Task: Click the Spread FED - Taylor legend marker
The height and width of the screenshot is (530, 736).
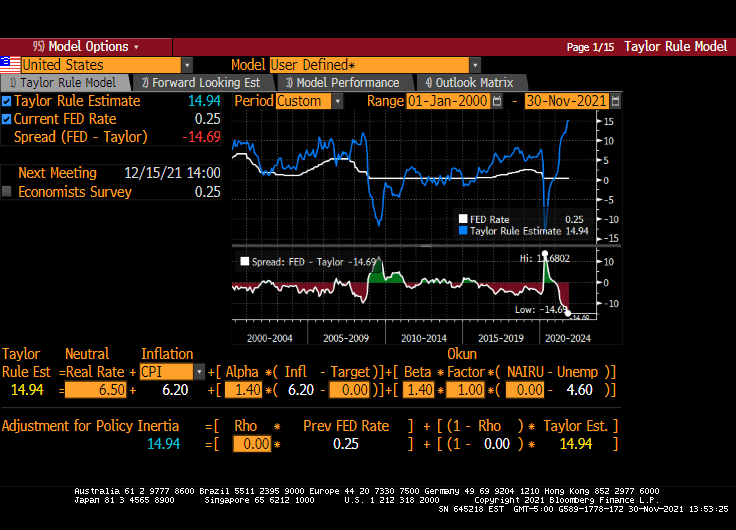Action: pyautogui.click(x=244, y=262)
